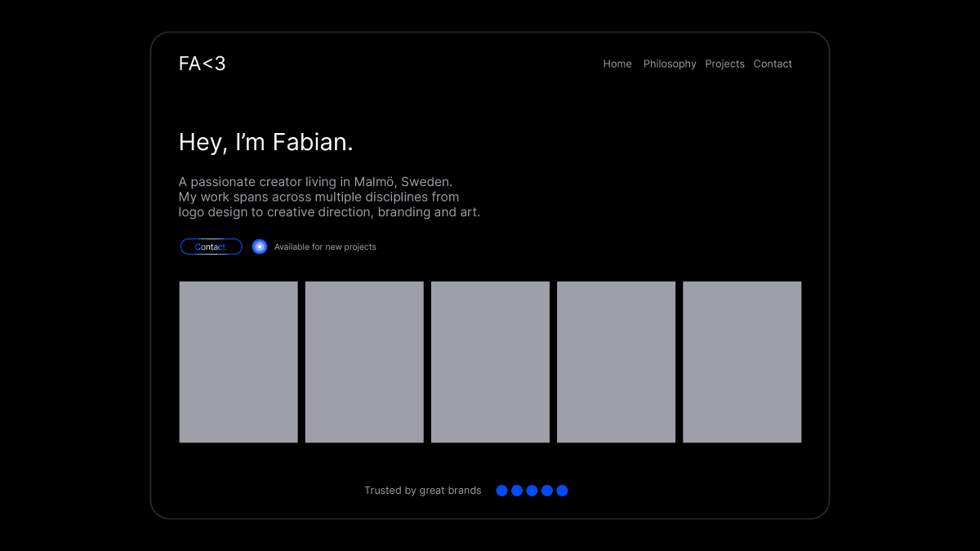Select the last project thumbnail
The height and width of the screenshot is (551, 980).
(742, 362)
